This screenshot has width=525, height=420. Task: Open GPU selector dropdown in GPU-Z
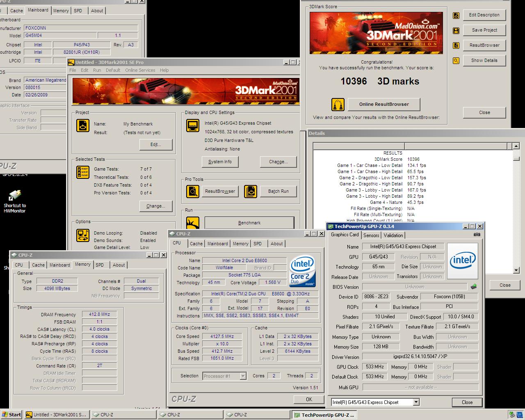pos(416,402)
